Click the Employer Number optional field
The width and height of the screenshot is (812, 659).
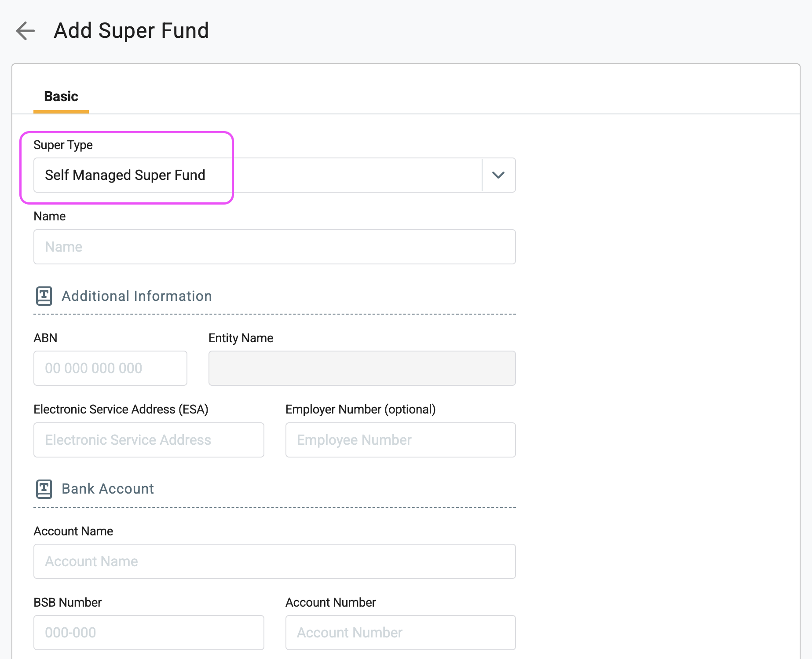point(401,440)
